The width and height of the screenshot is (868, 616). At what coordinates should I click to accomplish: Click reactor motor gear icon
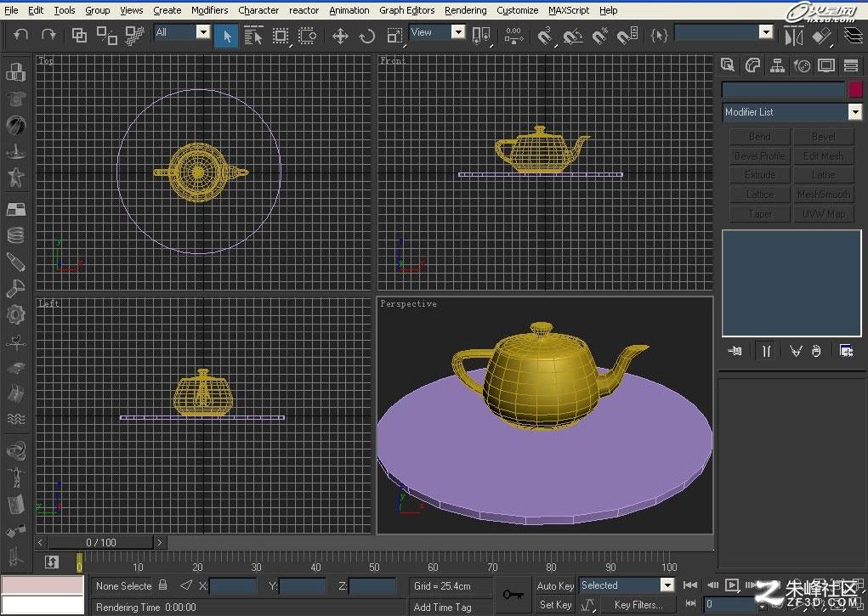tap(16, 314)
